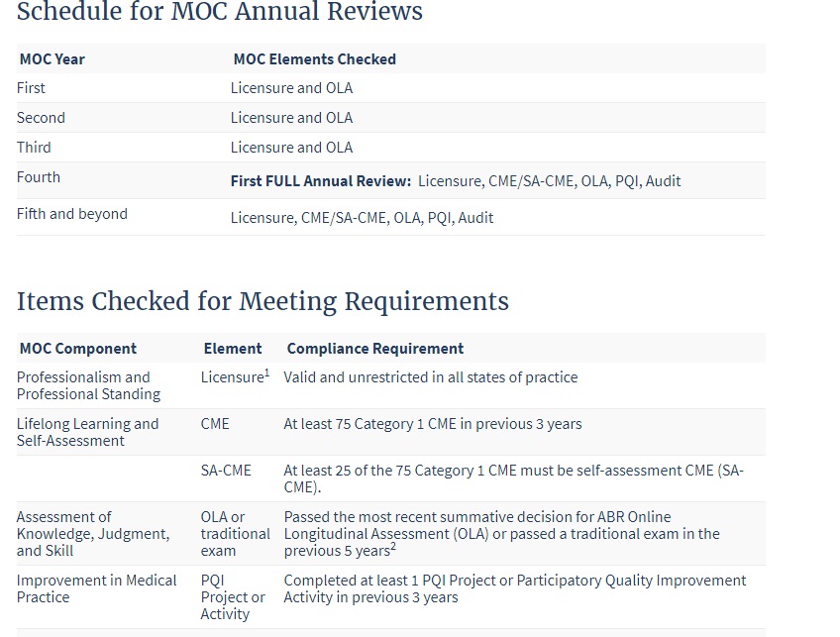
Task: Open footnote 2 superscript after "previous 5 years"
Action: [393, 547]
